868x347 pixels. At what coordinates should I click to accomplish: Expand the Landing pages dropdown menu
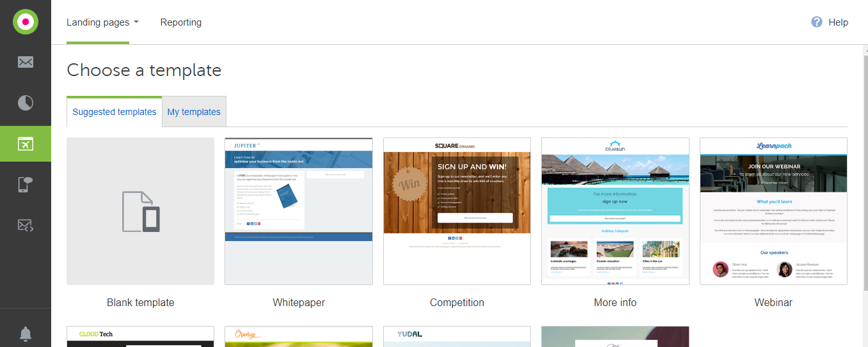coord(102,22)
